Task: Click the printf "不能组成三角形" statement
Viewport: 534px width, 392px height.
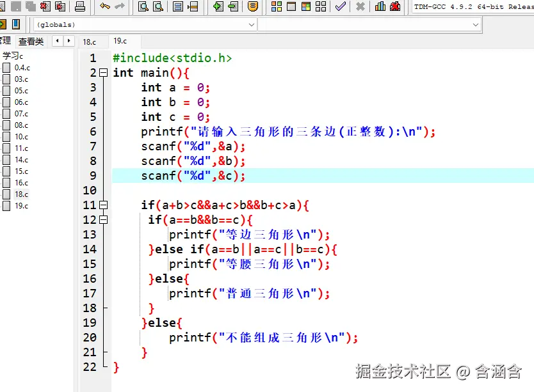Action: [264, 338]
